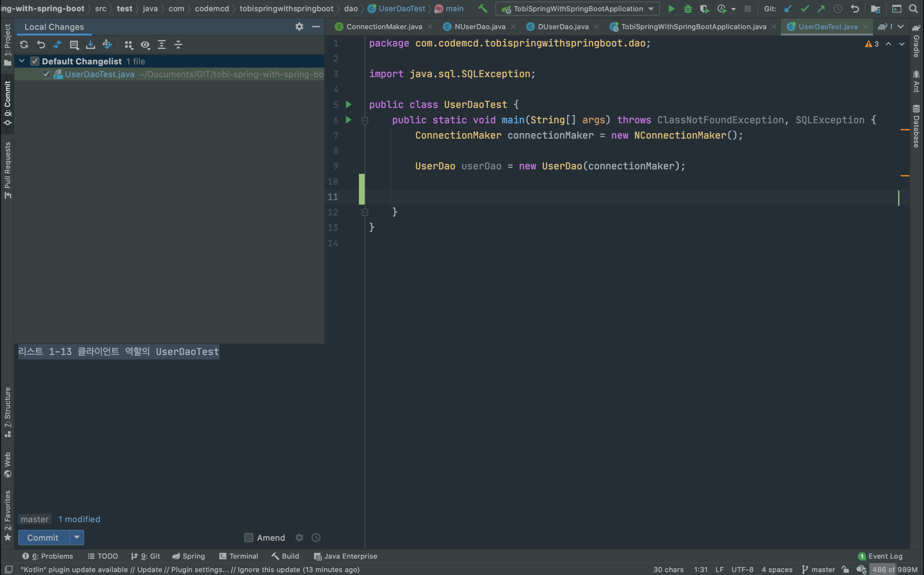Image resolution: width=924 pixels, height=575 pixels.
Task: Commit changes using the Git checkmark icon
Action: click(x=805, y=8)
